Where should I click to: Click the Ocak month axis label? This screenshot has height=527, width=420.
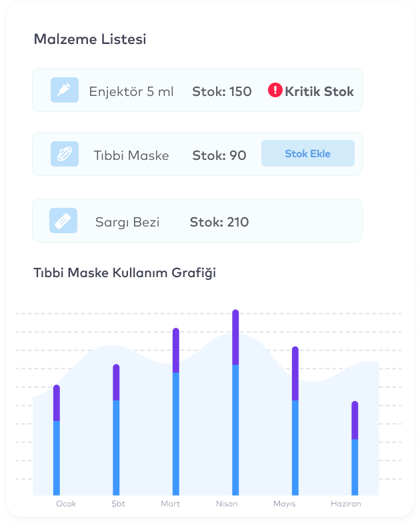(x=66, y=504)
